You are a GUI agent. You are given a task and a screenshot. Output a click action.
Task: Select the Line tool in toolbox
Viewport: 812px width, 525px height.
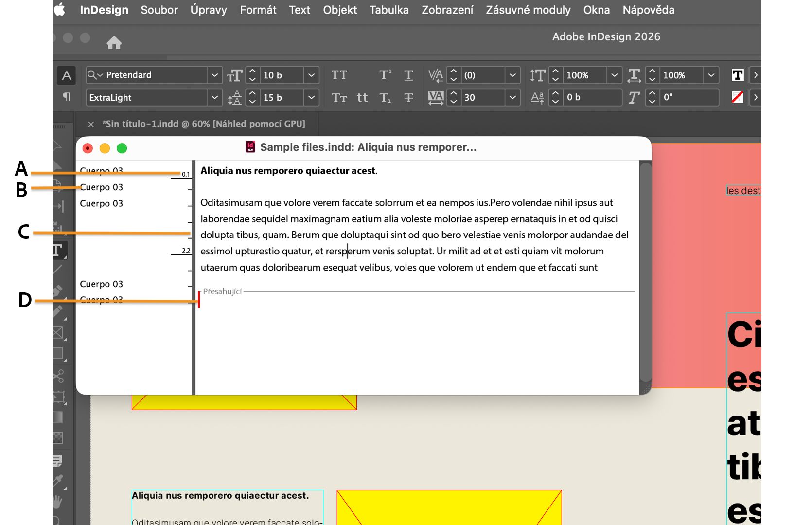(x=58, y=269)
